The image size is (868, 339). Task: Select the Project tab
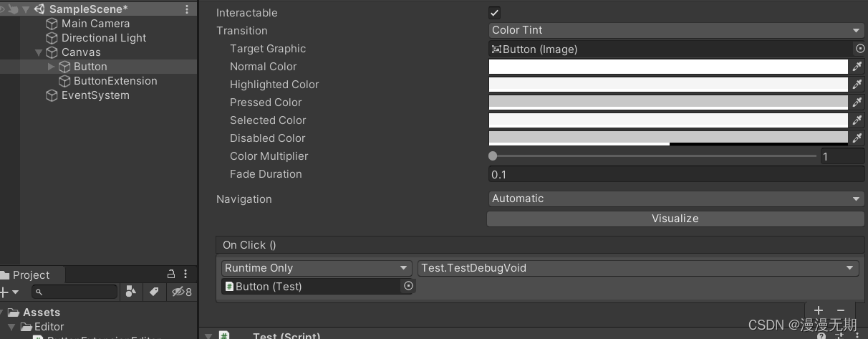click(x=30, y=274)
